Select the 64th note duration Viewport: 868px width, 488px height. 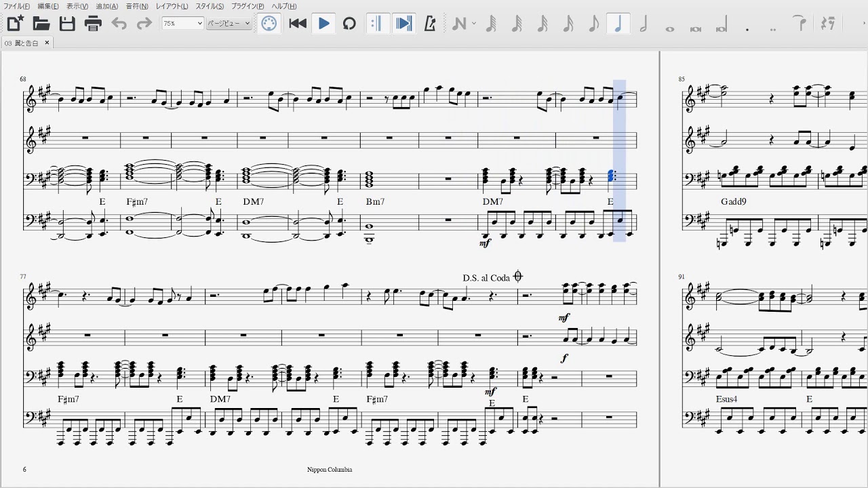tap(517, 24)
